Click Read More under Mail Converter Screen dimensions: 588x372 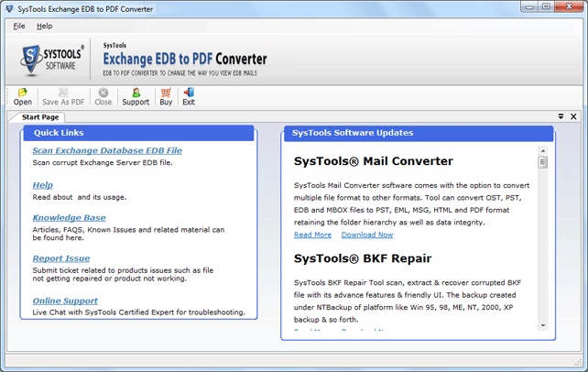312,235
